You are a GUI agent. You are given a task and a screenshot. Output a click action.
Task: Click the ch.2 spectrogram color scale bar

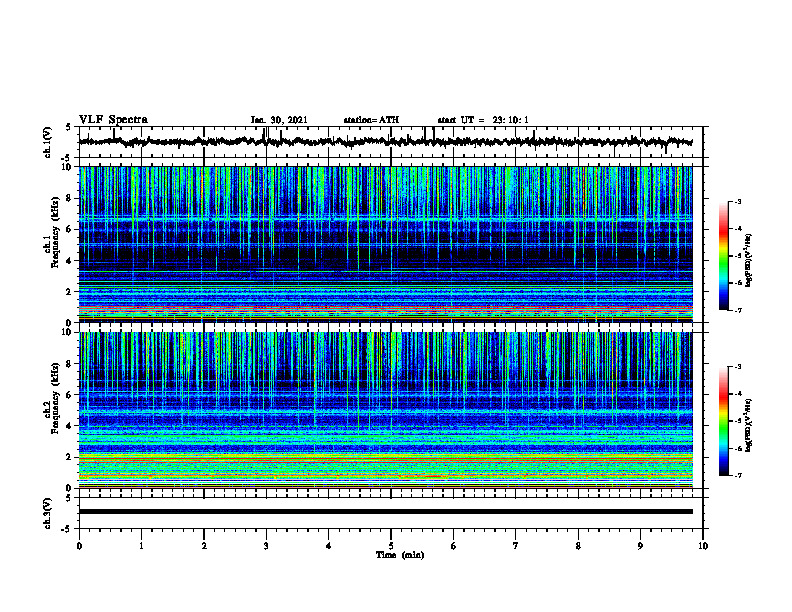click(724, 421)
